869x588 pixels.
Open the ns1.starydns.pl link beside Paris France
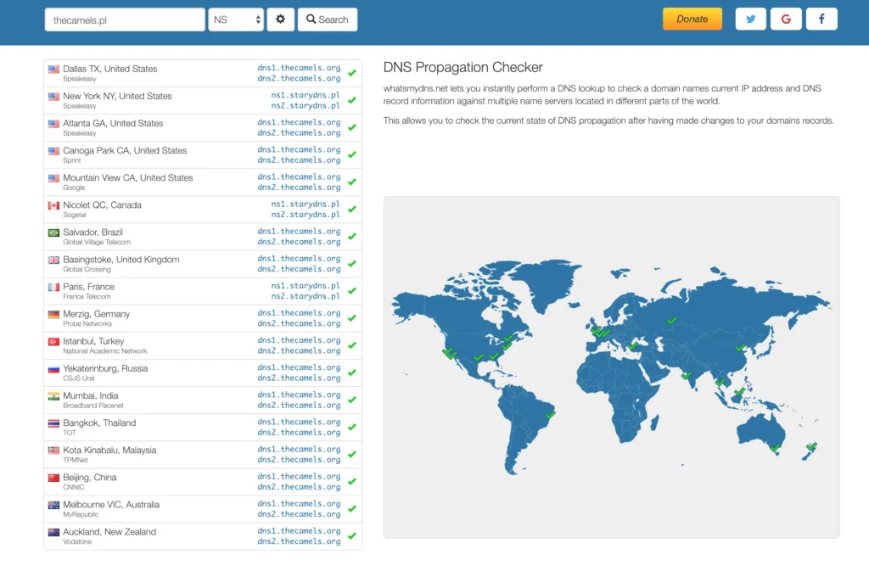click(305, 286)
